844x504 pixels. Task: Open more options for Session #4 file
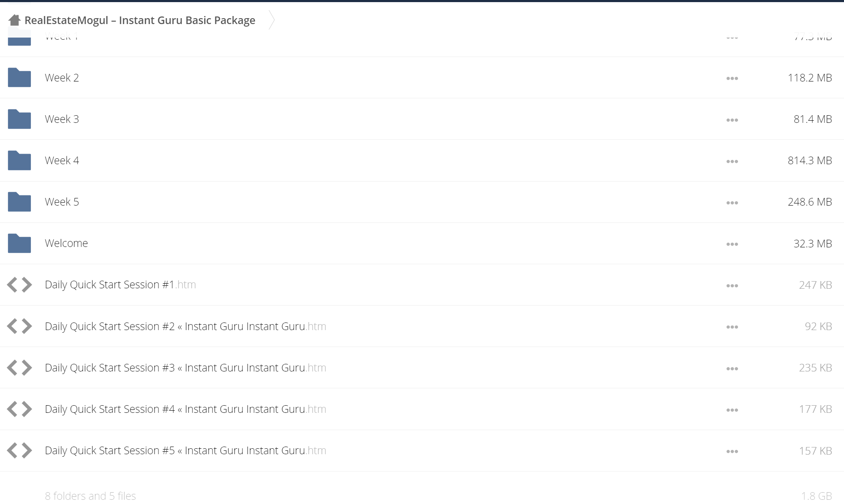click(x=732, y=410)
